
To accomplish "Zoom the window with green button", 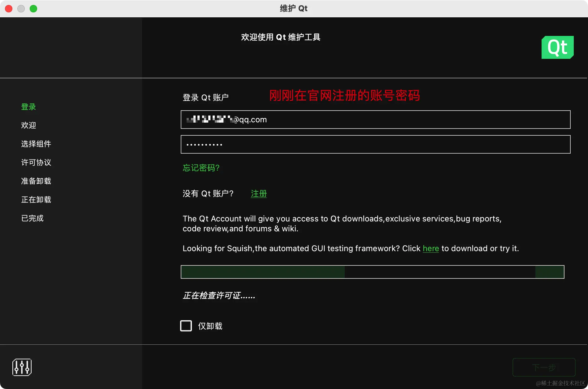I will 33,9.
